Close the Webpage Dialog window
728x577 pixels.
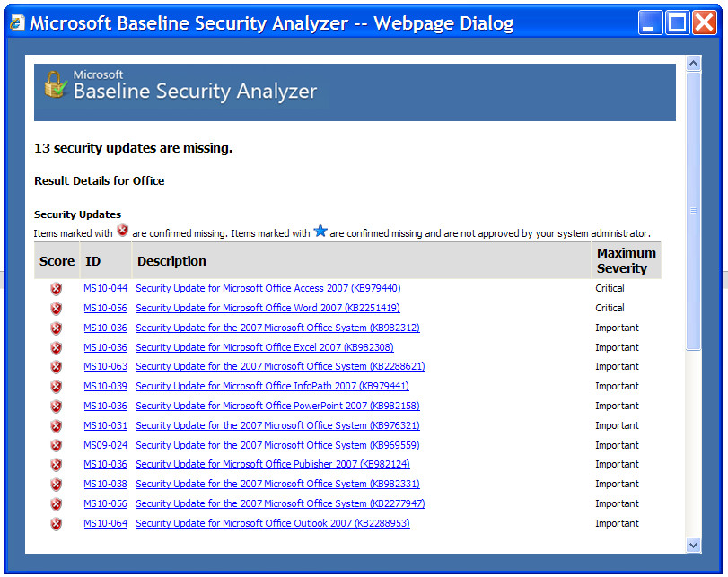tap(705, 22)
